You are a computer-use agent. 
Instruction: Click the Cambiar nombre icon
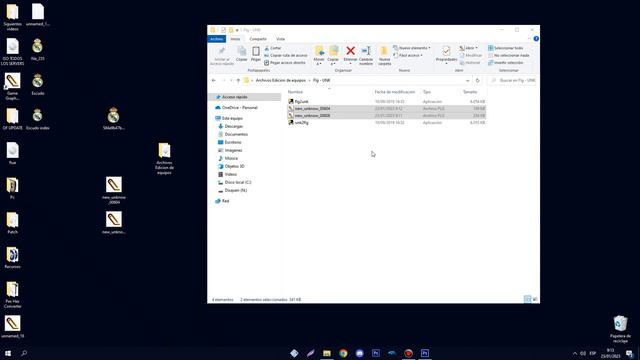tap(366, 56)
